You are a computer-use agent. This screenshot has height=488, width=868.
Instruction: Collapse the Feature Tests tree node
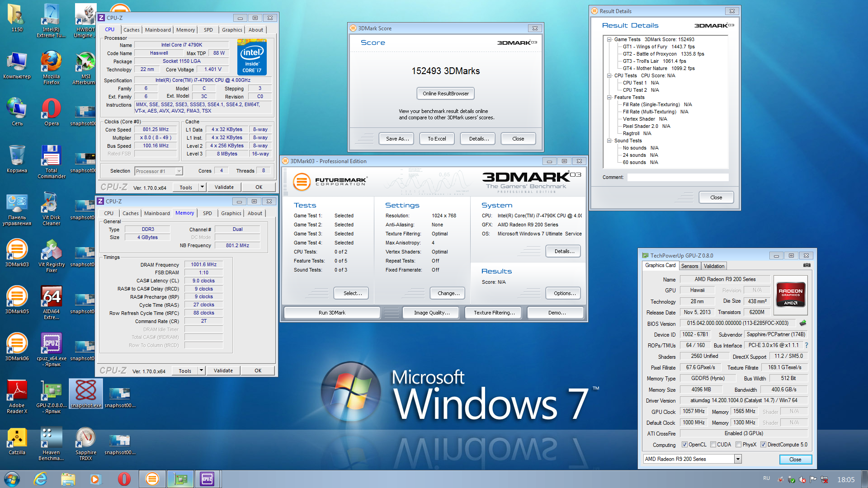pos(609,98)
